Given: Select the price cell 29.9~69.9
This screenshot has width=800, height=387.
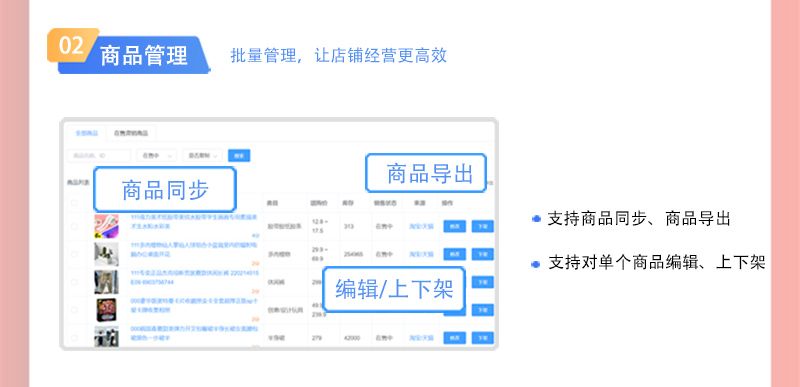Looking at the screenshot, I should [319, 254].
